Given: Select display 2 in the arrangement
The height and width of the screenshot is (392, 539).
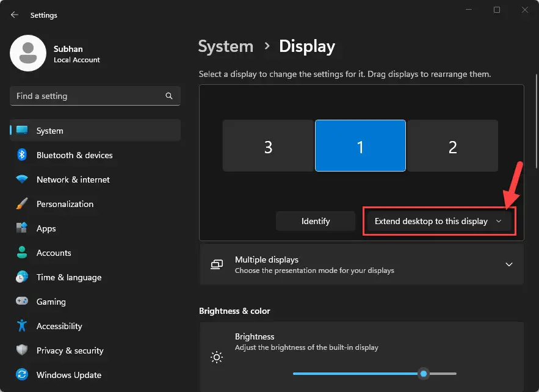Looking at the screenshot, I should coord(452,145).
